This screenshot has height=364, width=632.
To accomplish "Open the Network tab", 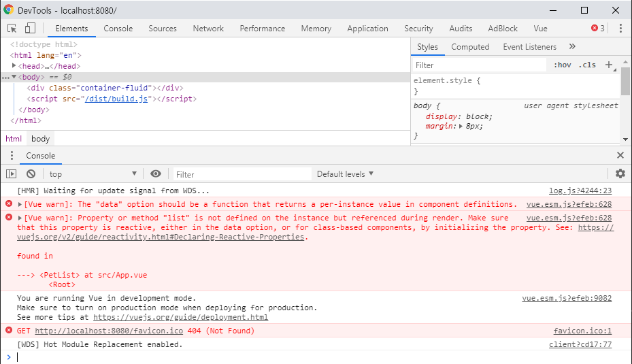I will click(x=208, y=29).
